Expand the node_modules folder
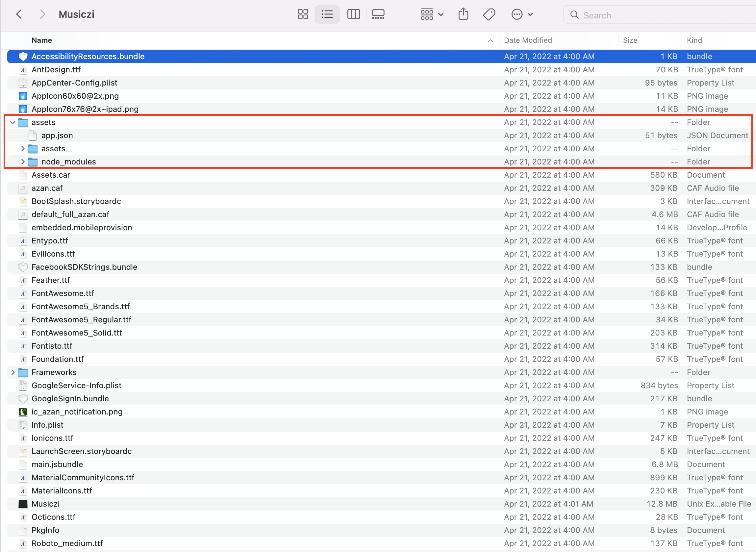This screenshot has width=756, height=552. 22,162
